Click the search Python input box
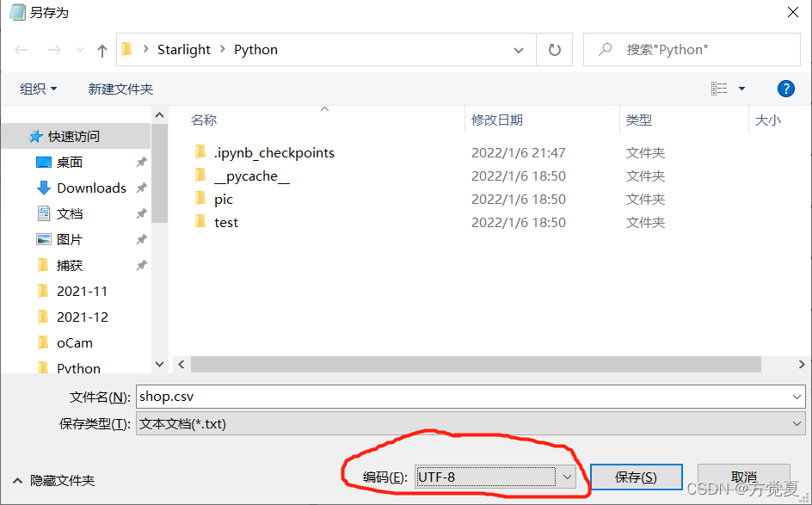 coord(692,50)
